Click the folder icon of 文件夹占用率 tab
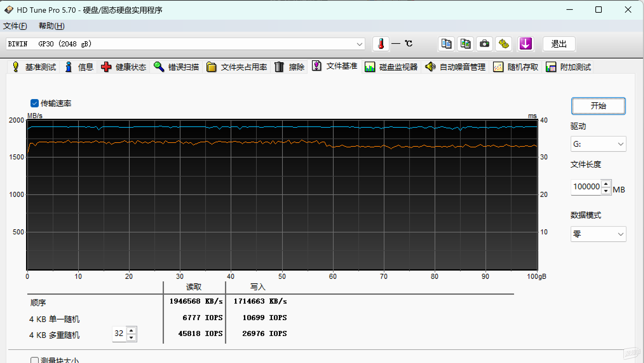Screen dimensions: 644x363 pos(211,67)
